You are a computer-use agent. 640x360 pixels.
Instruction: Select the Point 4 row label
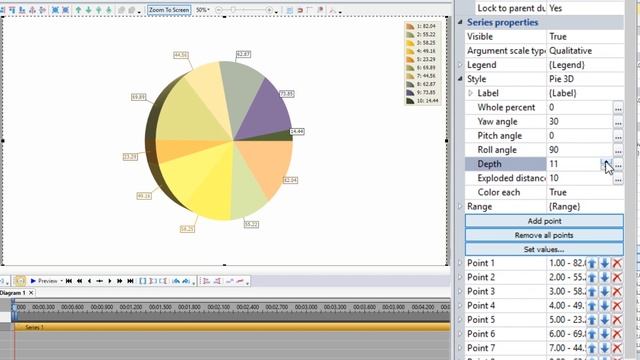(481, 306)
